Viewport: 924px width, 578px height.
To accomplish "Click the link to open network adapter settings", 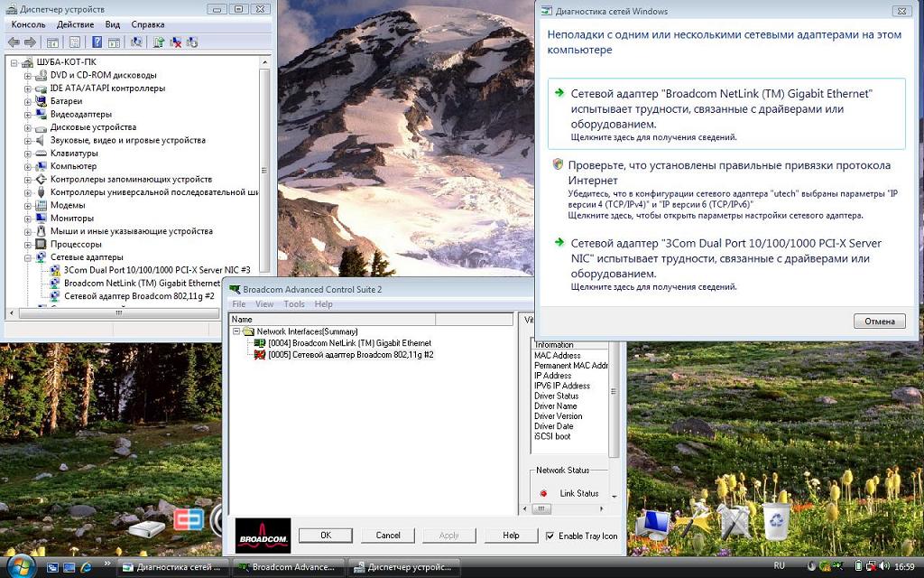I will click(716, 216).
